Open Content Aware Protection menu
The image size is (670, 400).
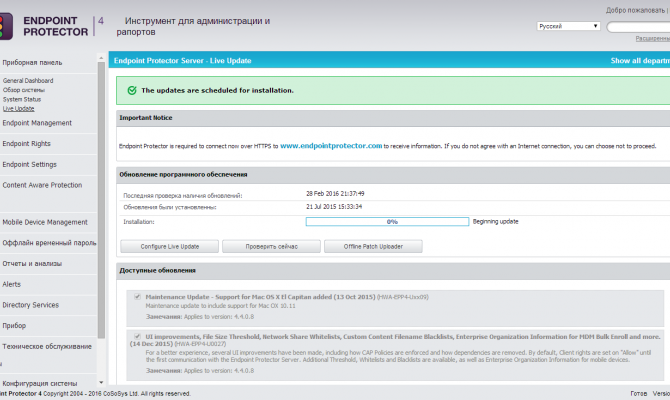(x=42, y=185)
